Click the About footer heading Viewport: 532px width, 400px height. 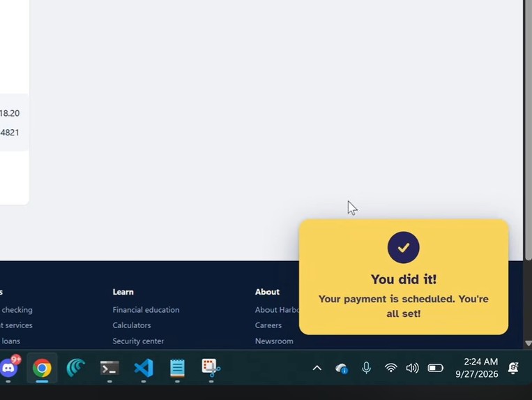click(267, 292)
